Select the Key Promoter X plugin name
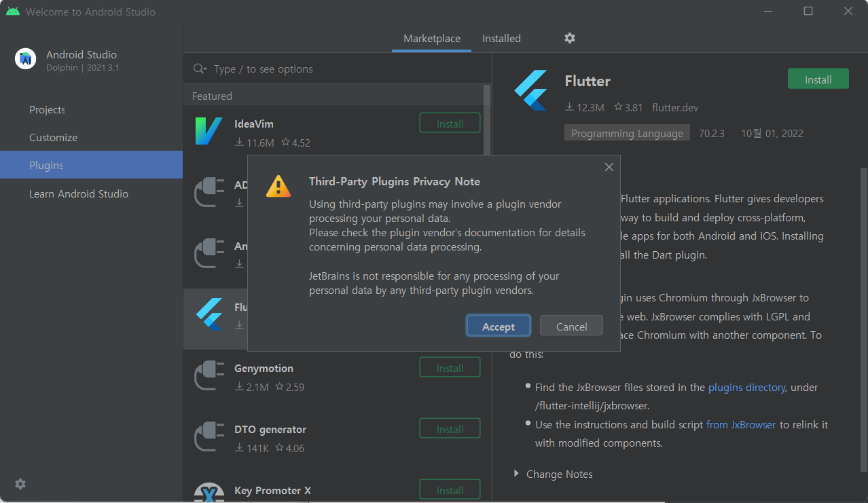868x503 pixels. (x=272, y=490)
